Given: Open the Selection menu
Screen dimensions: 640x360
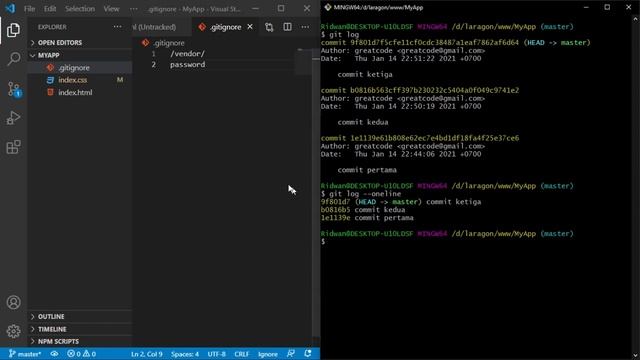Looking at the screenshot, I should (x=80, y=9).
